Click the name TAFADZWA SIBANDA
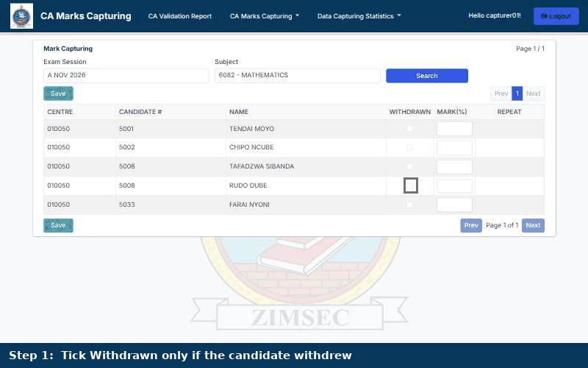The width and height of the screenshot is (588, 368). coord(262,166)
